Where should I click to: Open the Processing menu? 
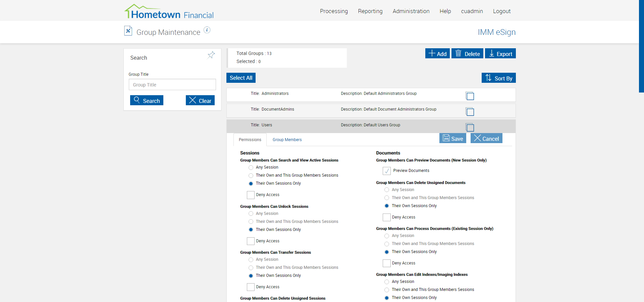(x=334, y=11)
